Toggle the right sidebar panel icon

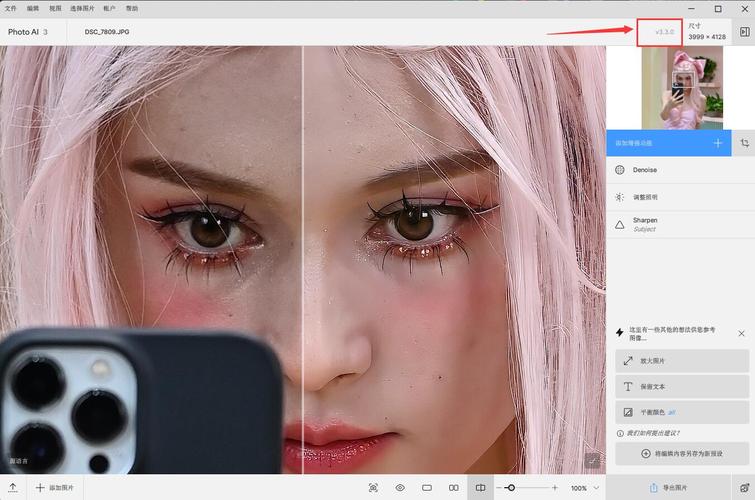pyautogui.click(x=744, y=32)
